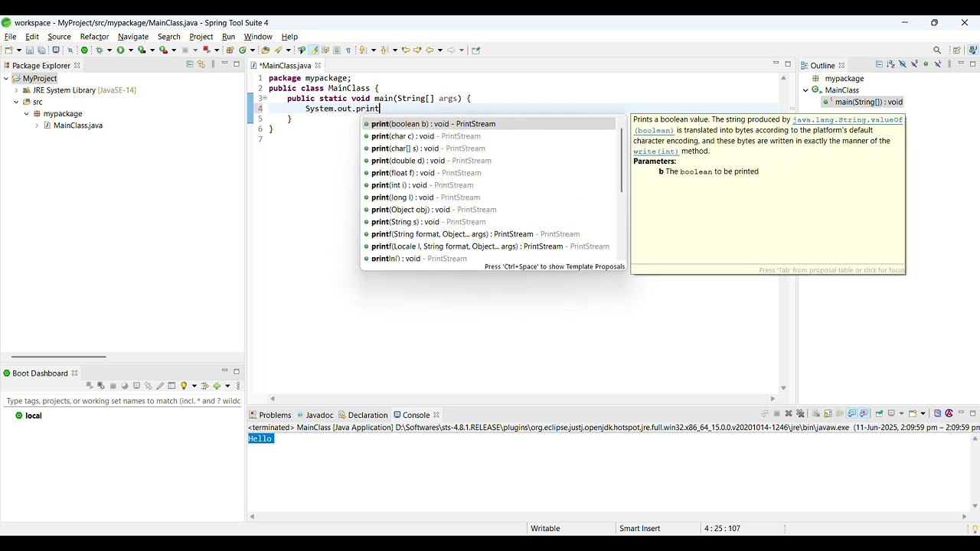Click the tip lightbulb in status bar
The image size is (980, 551).
tap(975, 529)
